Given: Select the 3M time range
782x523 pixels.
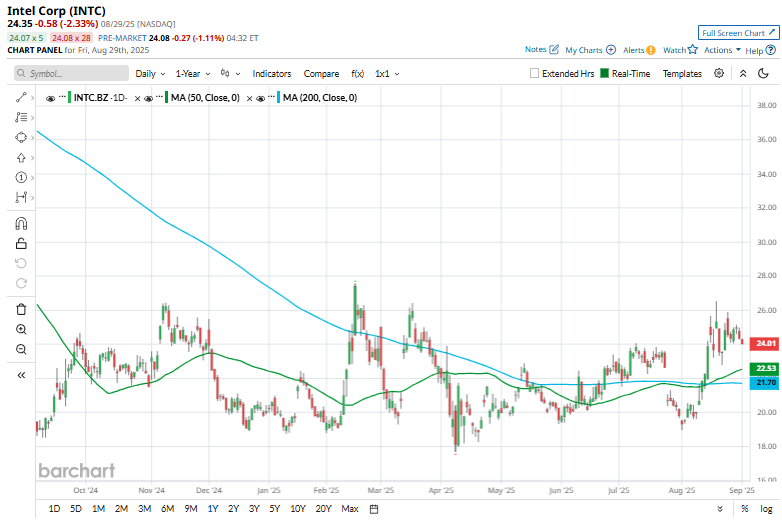Looking at the screenshot, I should click(145, 509).
